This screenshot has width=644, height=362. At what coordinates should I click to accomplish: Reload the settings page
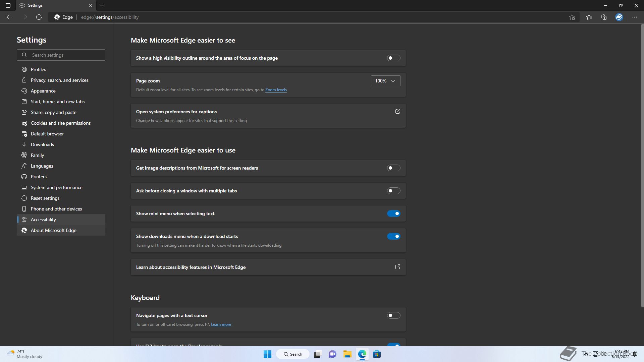point(39,17)
